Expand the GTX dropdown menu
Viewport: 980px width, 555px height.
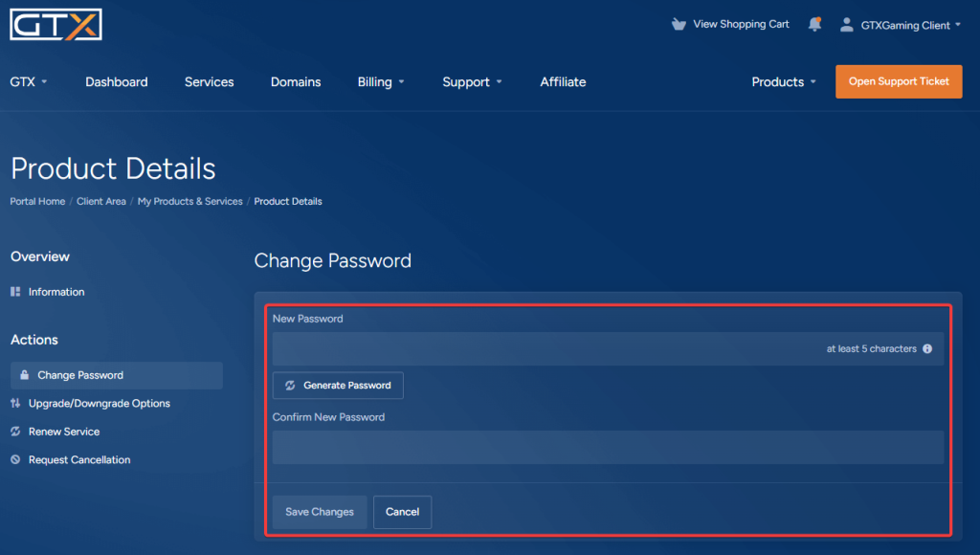click(29, 82)
